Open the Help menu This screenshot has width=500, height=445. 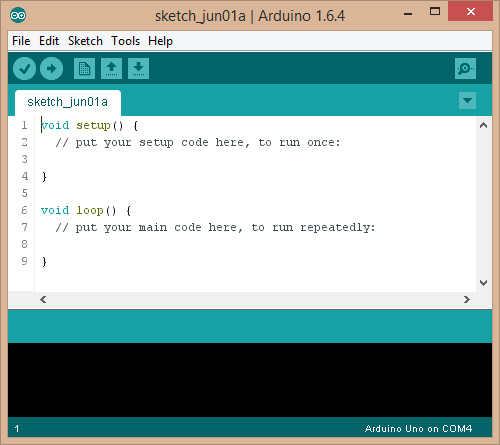coord(160,41)
